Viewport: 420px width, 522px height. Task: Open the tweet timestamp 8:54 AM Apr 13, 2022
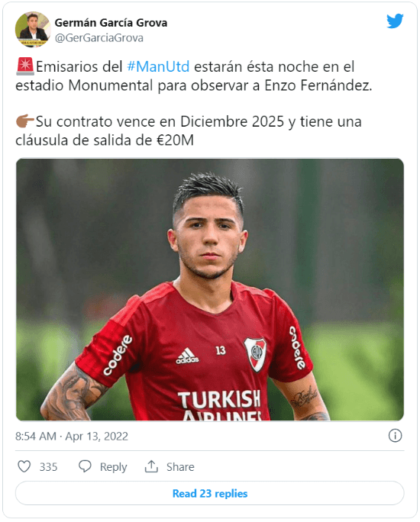[72, 436]
